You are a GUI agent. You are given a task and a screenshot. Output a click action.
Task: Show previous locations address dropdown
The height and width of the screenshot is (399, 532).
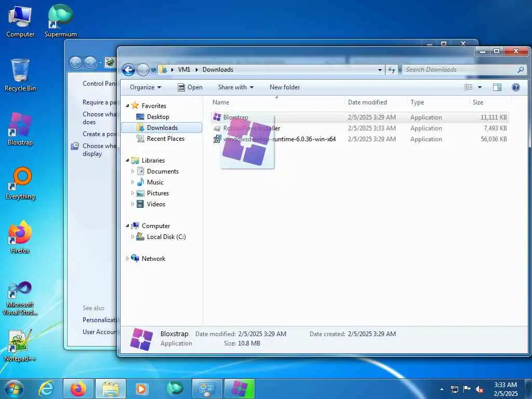[380, 70]
